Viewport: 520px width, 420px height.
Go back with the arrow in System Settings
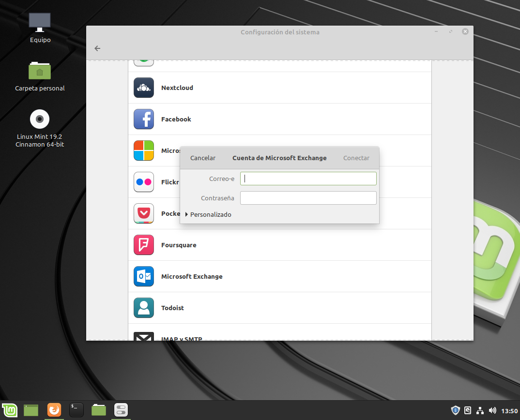coord(97,48)
